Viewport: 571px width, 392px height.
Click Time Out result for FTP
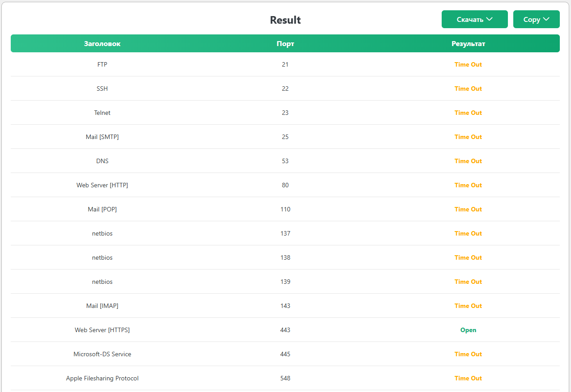click(x=468, y=64)
